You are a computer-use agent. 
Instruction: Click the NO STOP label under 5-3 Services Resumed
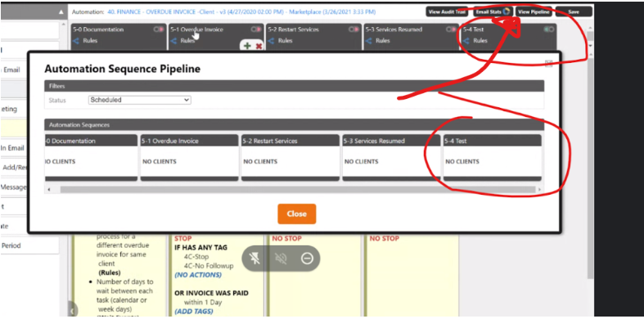click(385, 239)
